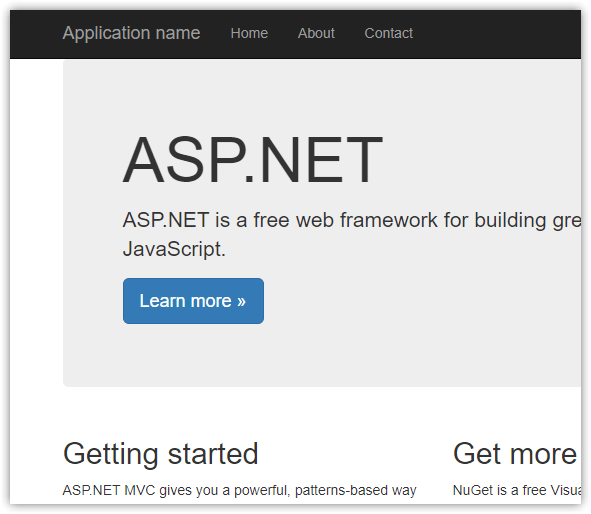Open the Contact navigation link

(x=389, y=34)
